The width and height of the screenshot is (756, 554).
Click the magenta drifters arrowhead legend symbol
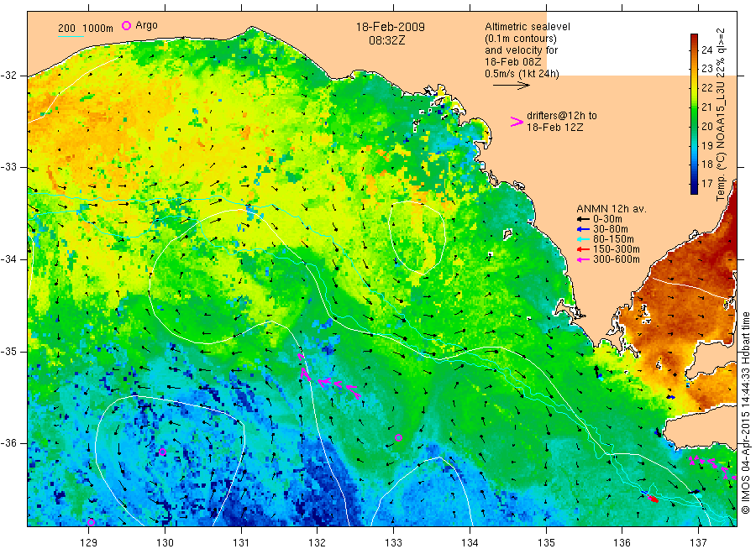coord(517,122)
